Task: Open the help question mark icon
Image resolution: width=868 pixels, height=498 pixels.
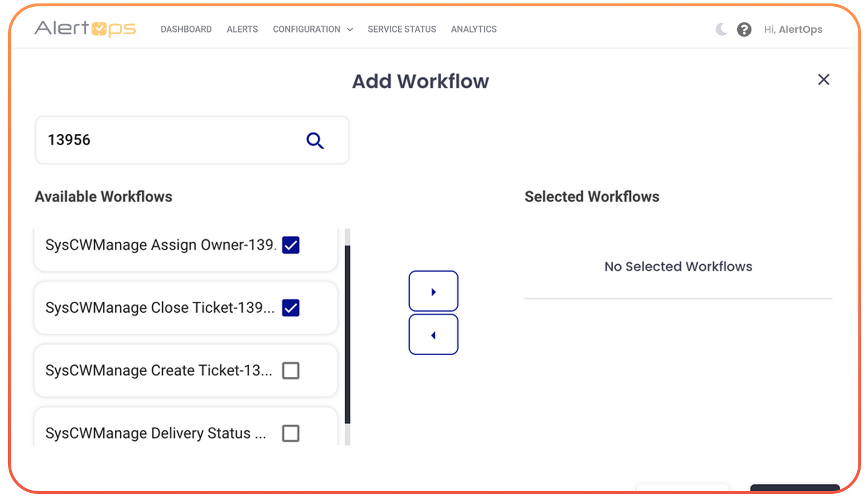Action: pyautogui.click(x=744, y=29)
